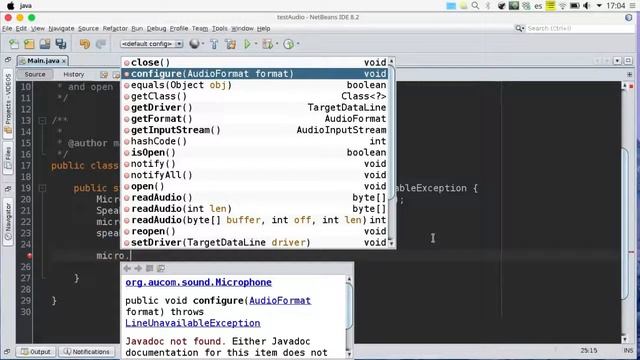
Task: Click the Build Project hammer icon
Action: click(214, 44)
